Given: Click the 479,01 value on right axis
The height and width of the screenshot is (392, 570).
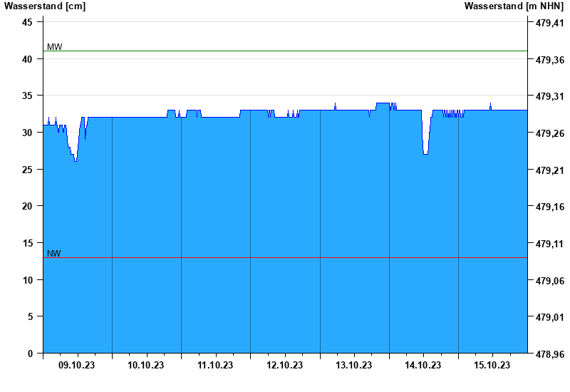Looking at the screenshot, I should [550, 317].
